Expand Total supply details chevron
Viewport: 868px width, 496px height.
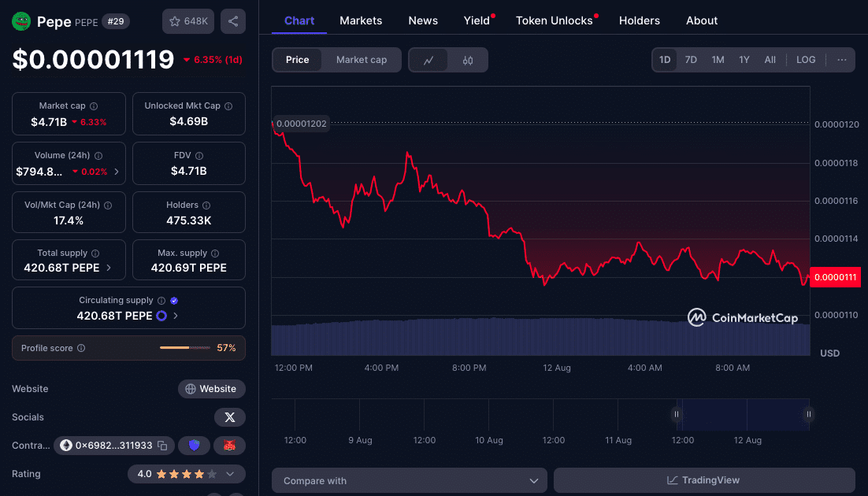(109, 268)
